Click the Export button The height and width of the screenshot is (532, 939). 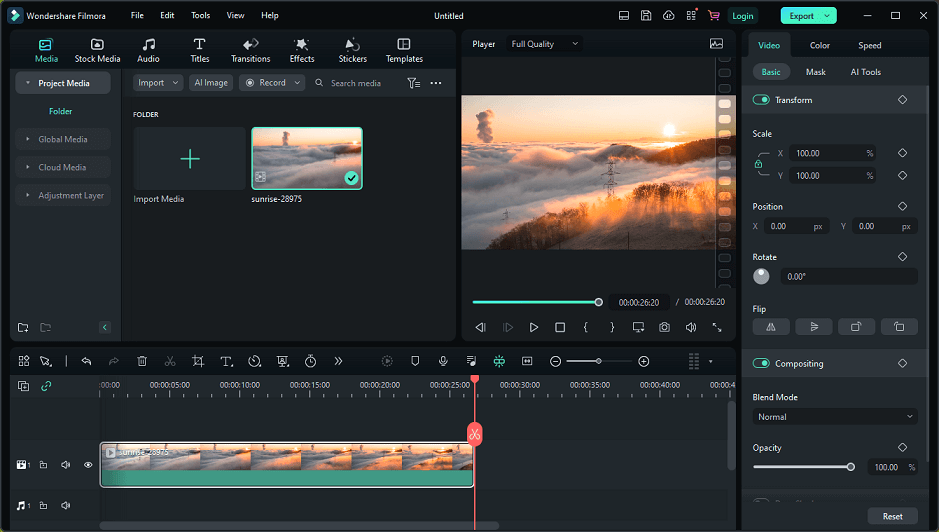[808, 16]
